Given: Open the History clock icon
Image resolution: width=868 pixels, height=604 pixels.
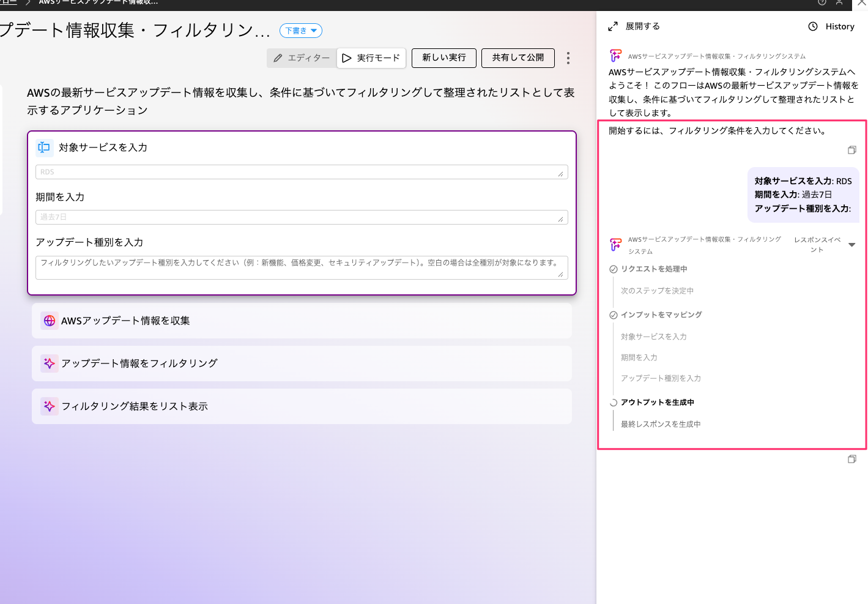Looking at the screenshot, I should click(813, 26).
